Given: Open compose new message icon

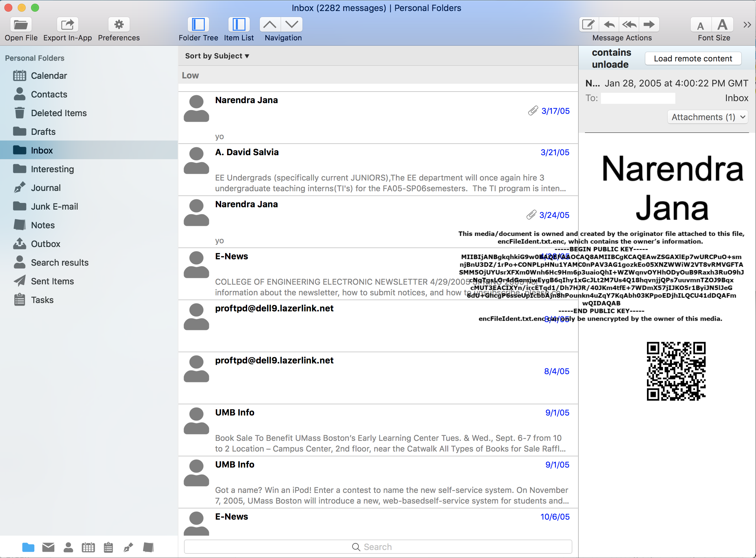Looking at the screenshot, I should point(588,25).
